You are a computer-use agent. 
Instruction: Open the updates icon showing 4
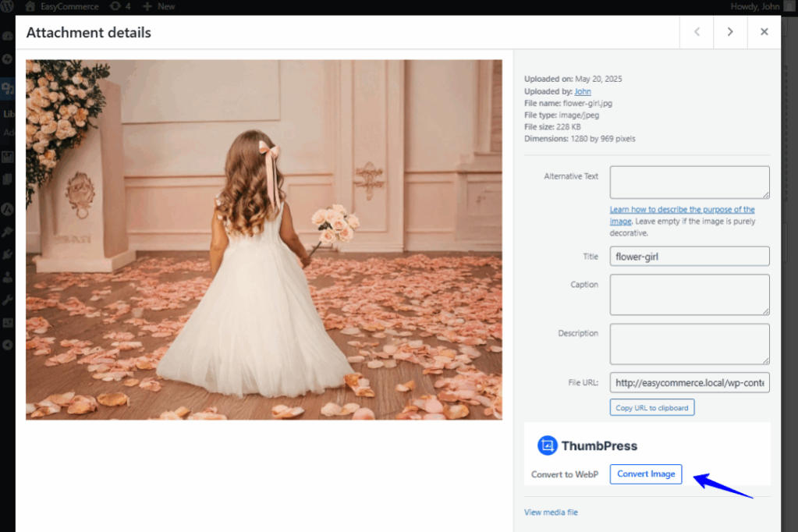(x=120, y=6)
